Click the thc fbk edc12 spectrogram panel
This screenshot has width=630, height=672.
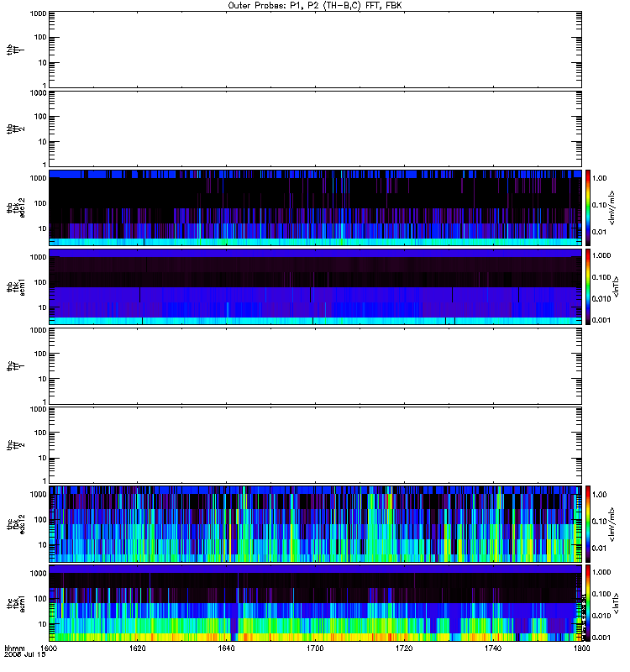click(316, 524)
